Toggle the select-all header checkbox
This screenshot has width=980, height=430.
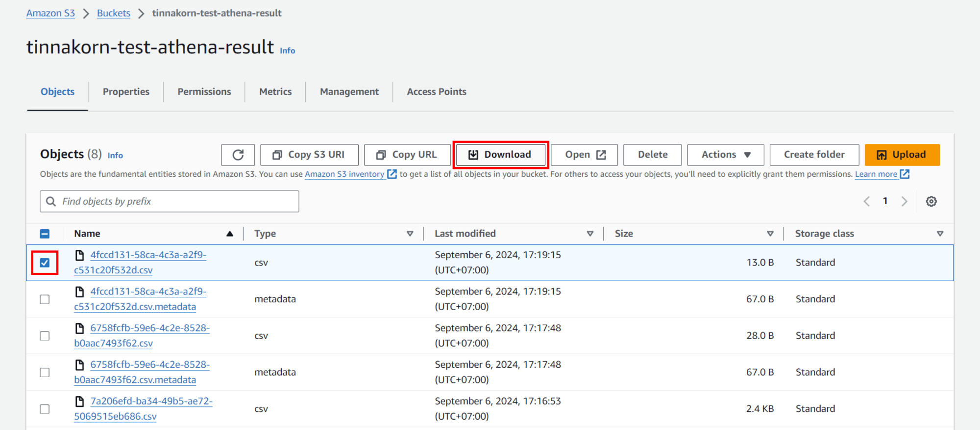click(45, 234)
